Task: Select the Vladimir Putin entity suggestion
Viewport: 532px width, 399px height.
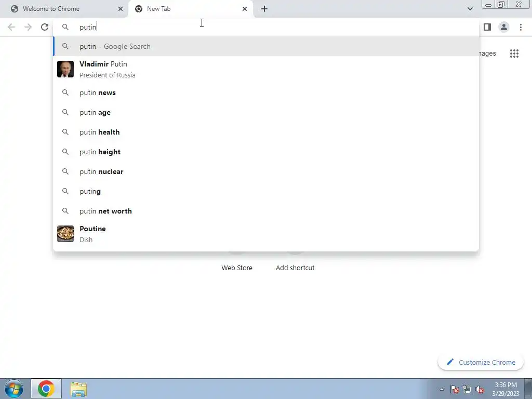Action: click(266, 69)
